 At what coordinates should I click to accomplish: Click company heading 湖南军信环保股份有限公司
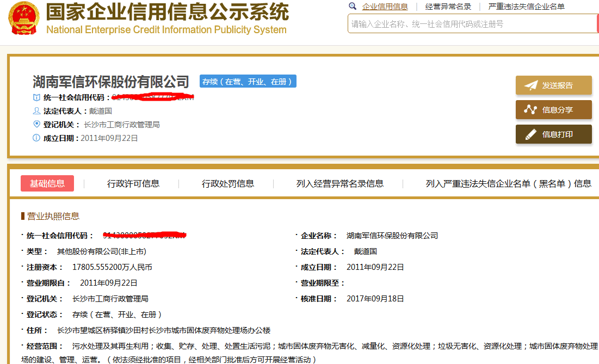111,82
